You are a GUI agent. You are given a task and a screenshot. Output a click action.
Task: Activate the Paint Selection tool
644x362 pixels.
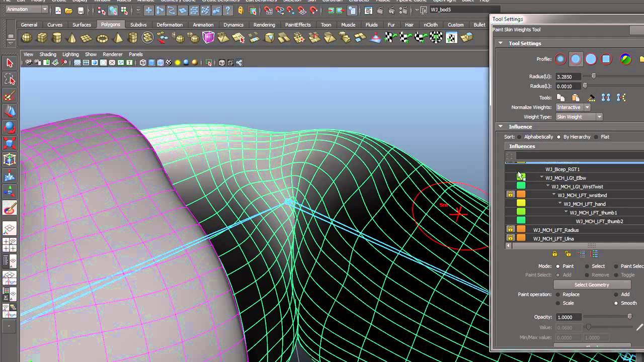pos(10,96)
